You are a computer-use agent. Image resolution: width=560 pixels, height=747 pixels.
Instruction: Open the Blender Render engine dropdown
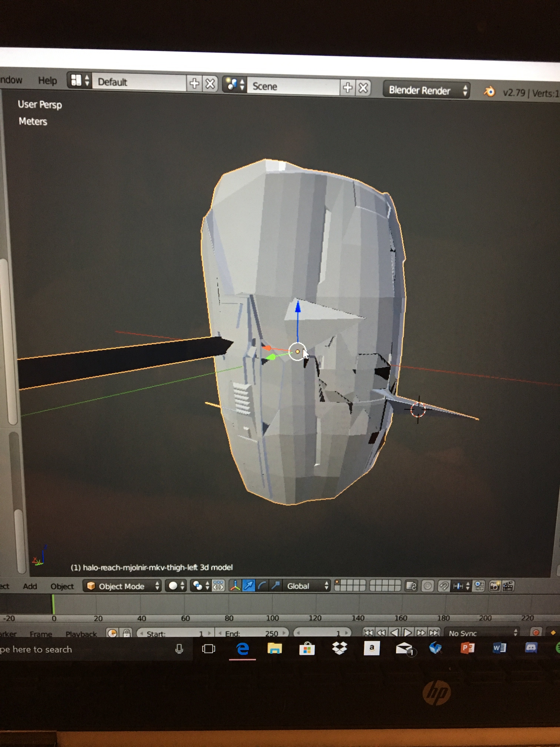(x=426, y=90)
